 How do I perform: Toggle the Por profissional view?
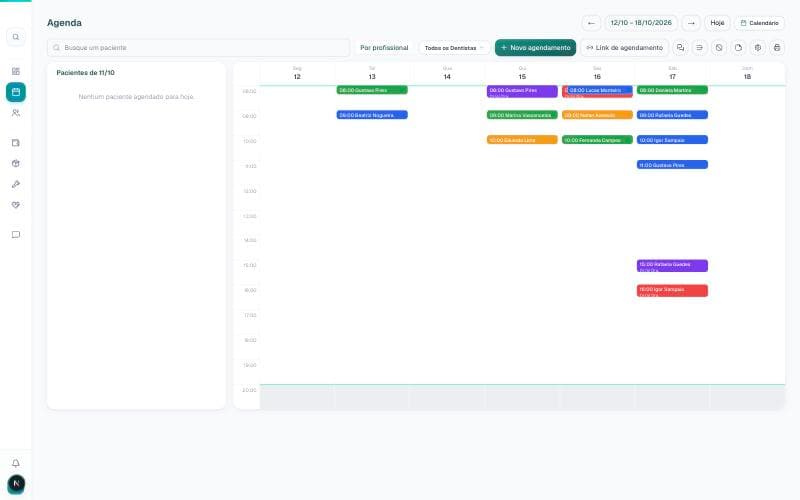(x=384, y=47)
